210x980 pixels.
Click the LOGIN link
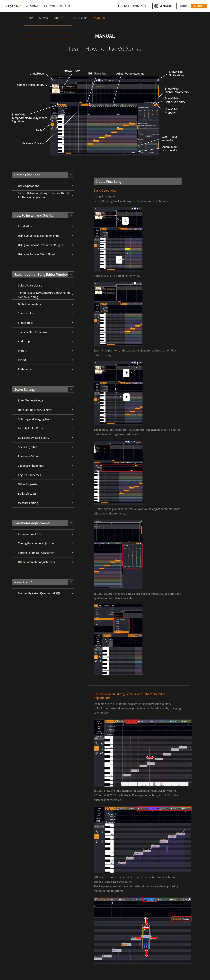[184, 6]
